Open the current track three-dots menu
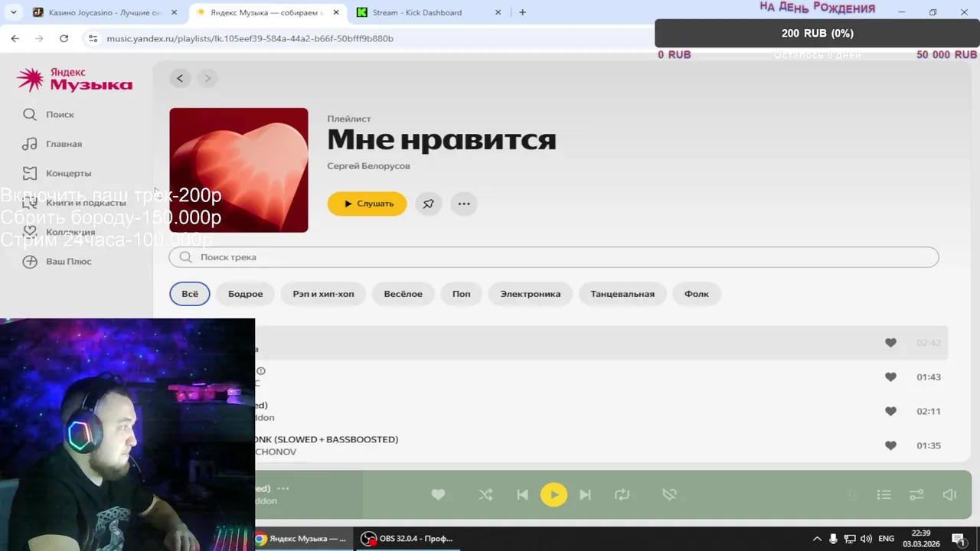This screenshot has height=551, width=980. coord(283,488)
